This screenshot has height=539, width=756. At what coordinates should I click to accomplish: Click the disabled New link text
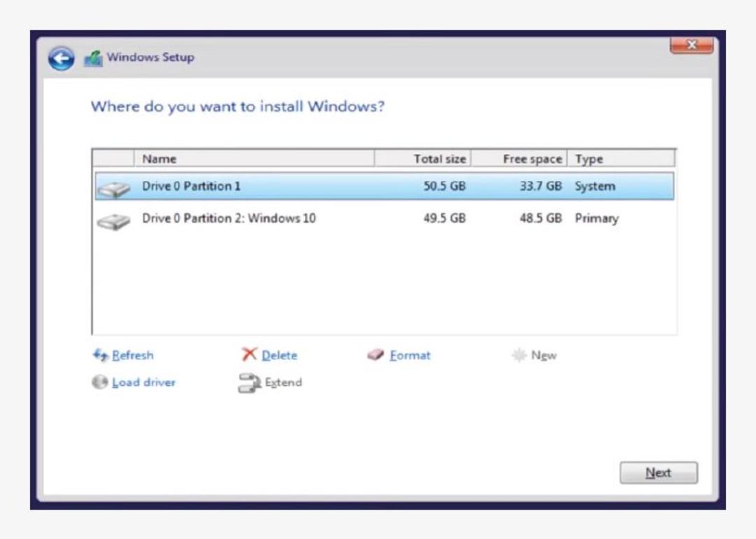click(x=543, y=356)
